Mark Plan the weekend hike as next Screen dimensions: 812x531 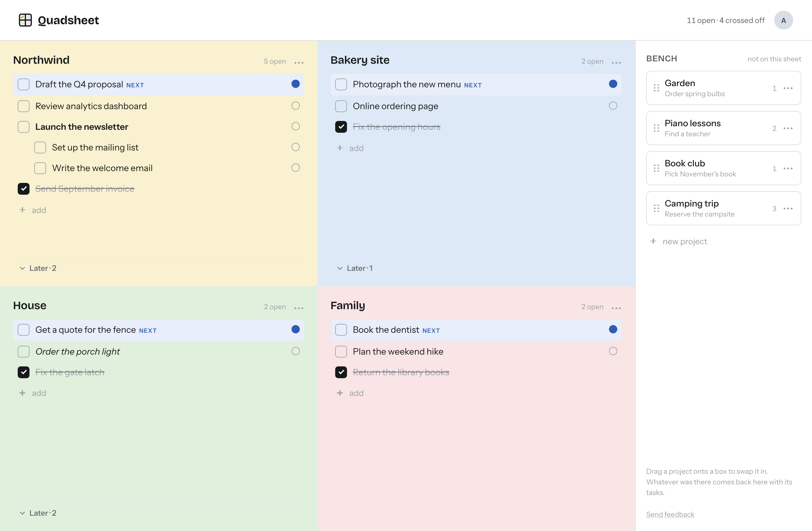coord(613,351)
